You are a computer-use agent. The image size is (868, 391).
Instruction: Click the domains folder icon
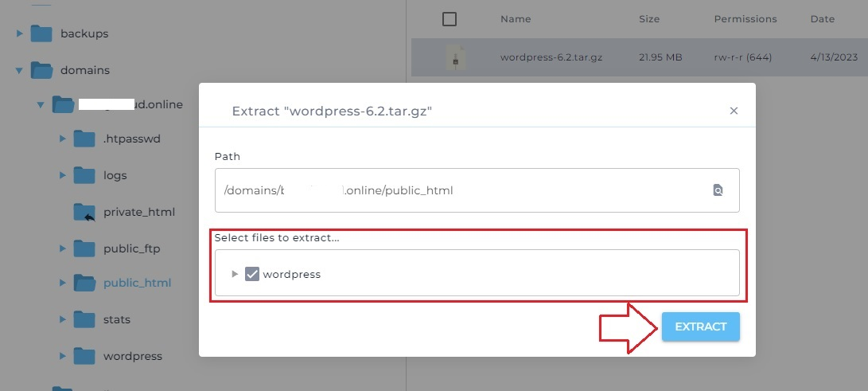(41, 70)
